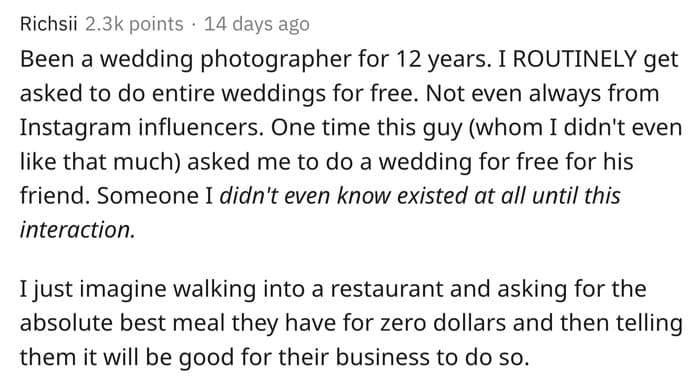Screen dimensions: 700x391
Task: Click the phrase like that much)
Action: coord(100,162)
